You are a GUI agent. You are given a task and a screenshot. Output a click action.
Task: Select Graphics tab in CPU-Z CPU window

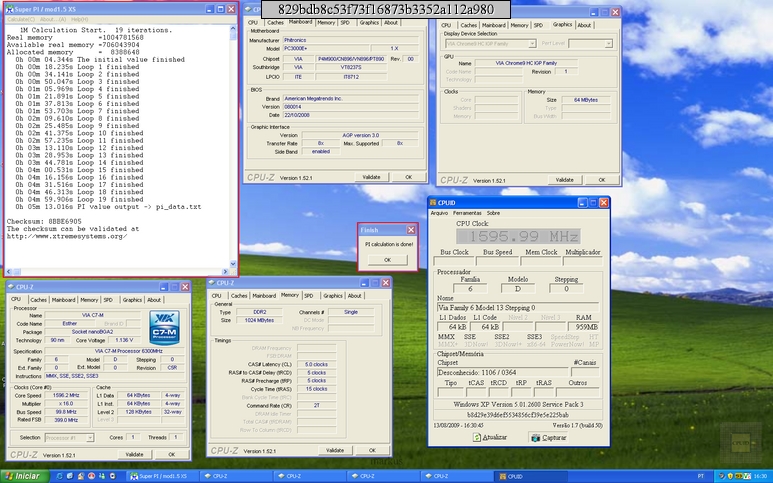tap(132, 300)
